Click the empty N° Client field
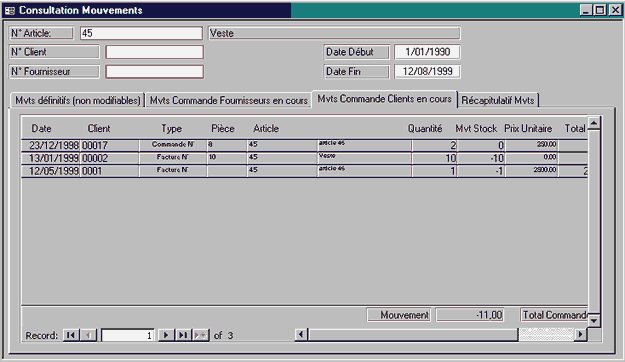 [154, 52]
